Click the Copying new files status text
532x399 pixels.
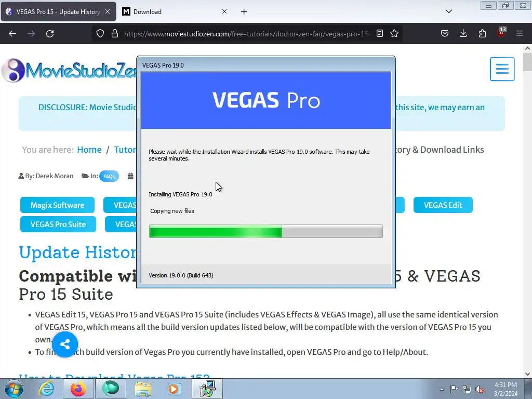[x=172, y=211]
